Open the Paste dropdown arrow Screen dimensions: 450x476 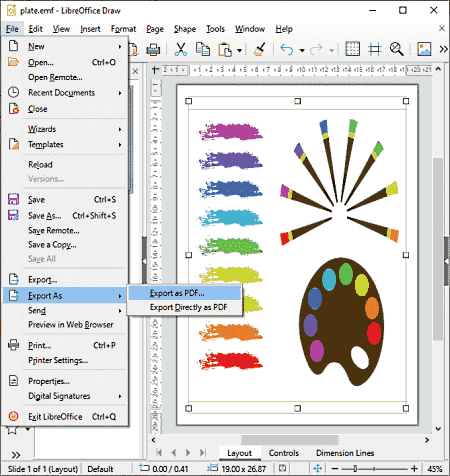pyautogui.click(x=239, y=51)
